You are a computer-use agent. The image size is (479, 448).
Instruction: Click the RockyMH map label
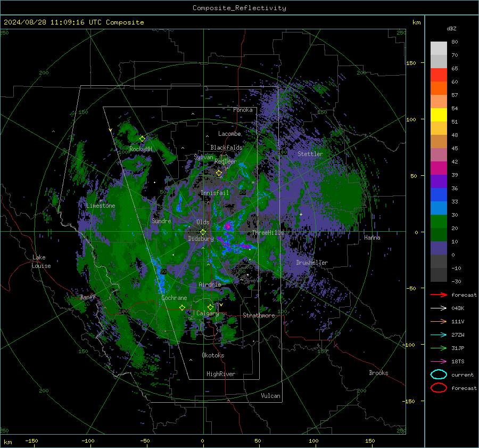(141, 149)
